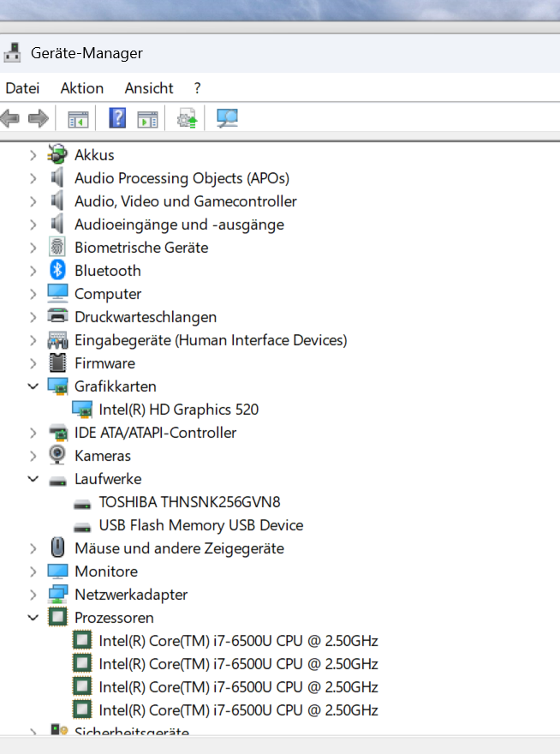Collapse the Laufwerke category
The width and height of the screenshot is (560, 754).
[x=33, y=478]
